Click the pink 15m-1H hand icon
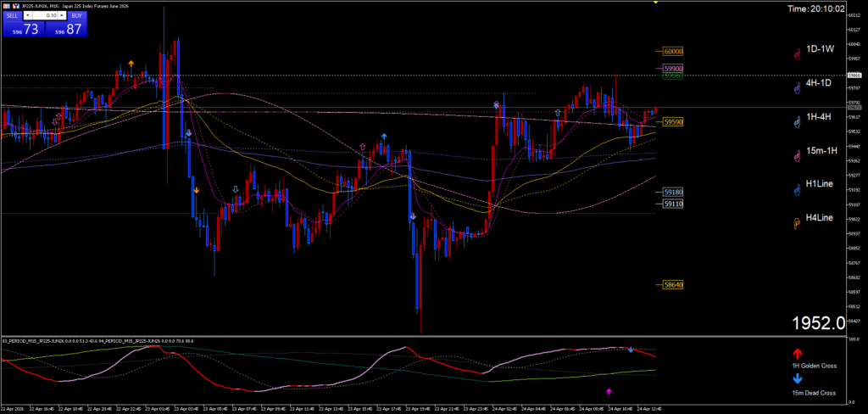 (x=797, y=155)
